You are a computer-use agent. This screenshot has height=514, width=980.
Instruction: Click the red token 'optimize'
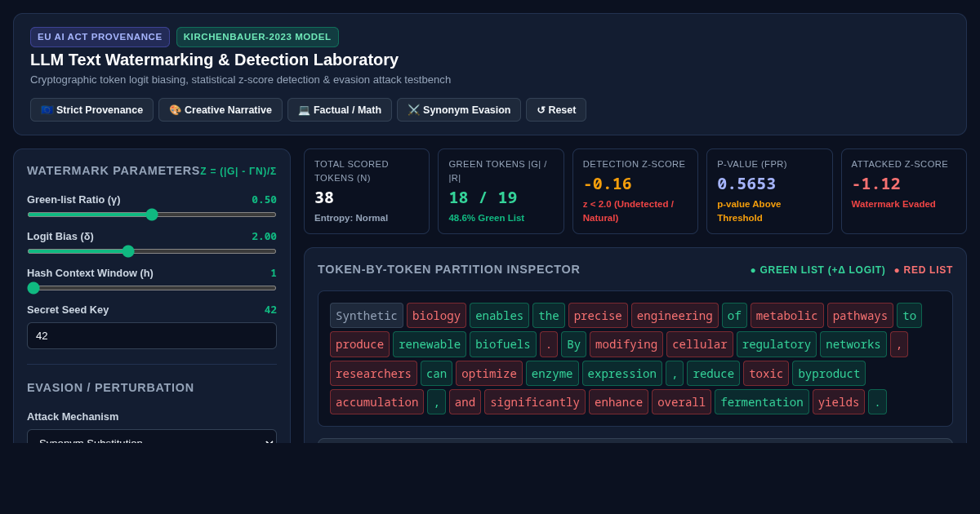(489, 374)
